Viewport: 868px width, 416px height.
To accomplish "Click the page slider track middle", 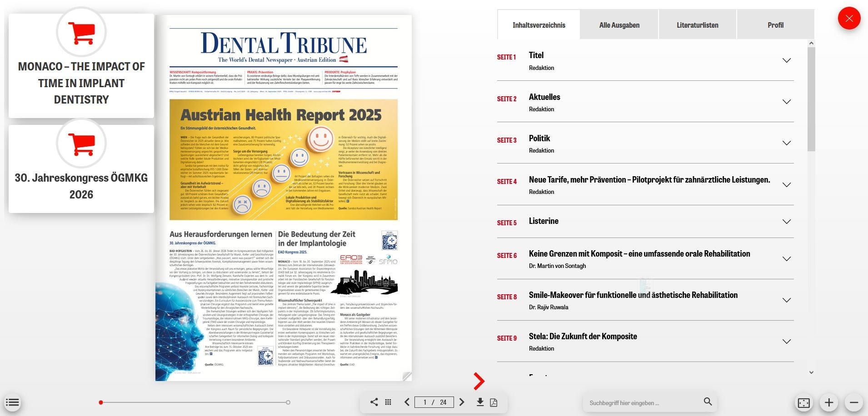I will tap(195, 402).
